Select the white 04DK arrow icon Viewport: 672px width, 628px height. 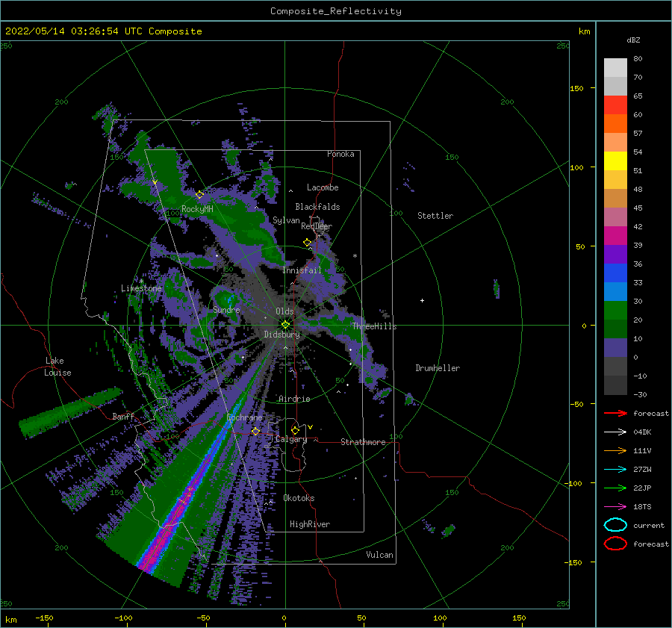pyautogui.click(x=615, y=432)
